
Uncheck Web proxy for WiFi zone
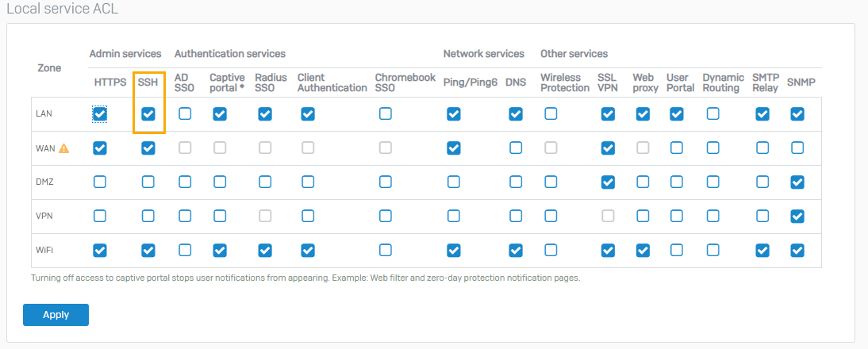click(x=643, y=251)
